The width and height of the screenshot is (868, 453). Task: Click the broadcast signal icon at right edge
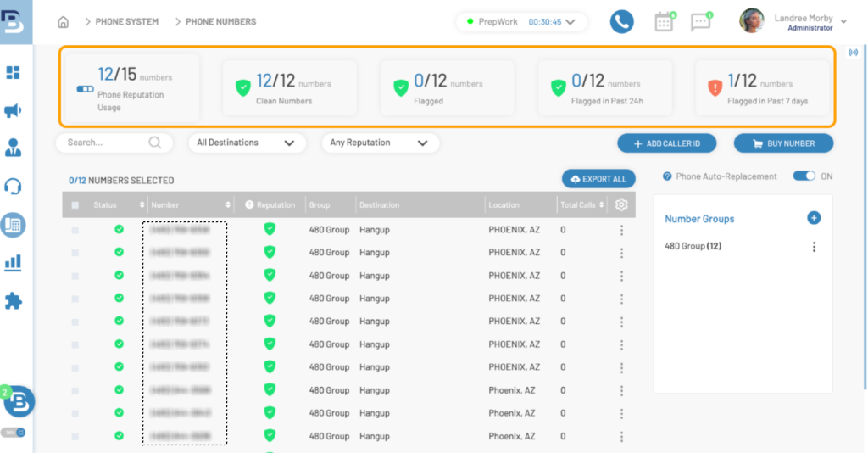853,53
